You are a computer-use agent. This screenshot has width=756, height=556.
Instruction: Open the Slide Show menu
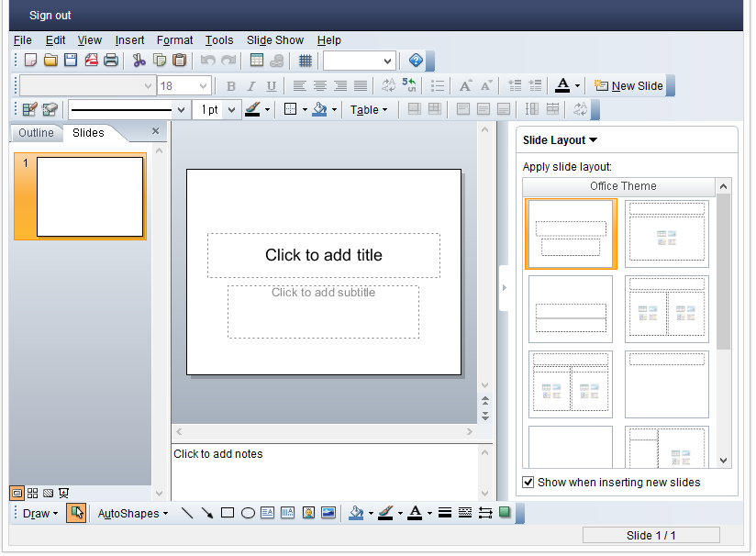275,40
